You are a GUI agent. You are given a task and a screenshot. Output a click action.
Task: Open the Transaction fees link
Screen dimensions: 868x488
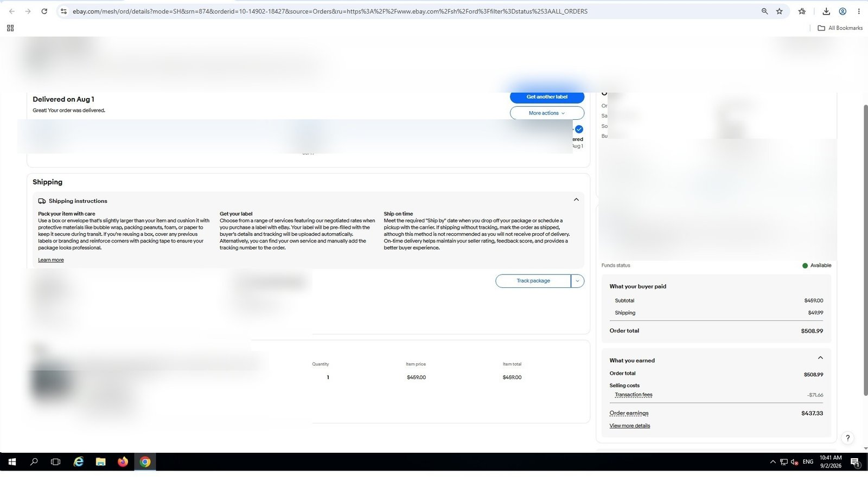coord(633,395)
